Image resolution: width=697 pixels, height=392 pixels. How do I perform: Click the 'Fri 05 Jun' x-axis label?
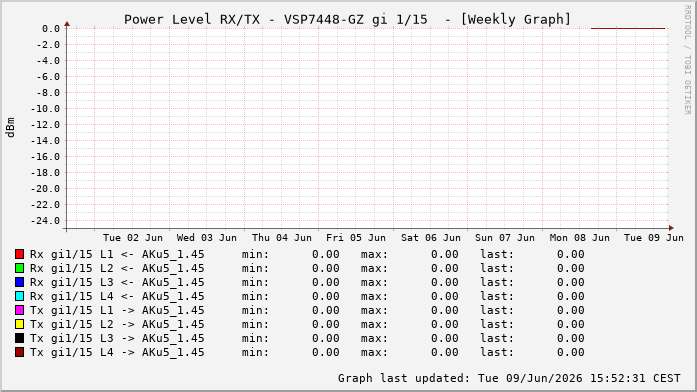(x=356, y=238)
